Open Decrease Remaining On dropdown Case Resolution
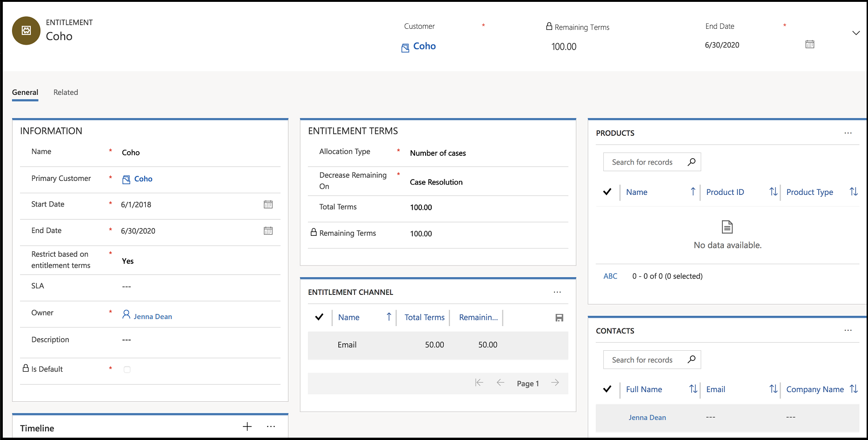 pyautogui.click(x=436, y=182)
